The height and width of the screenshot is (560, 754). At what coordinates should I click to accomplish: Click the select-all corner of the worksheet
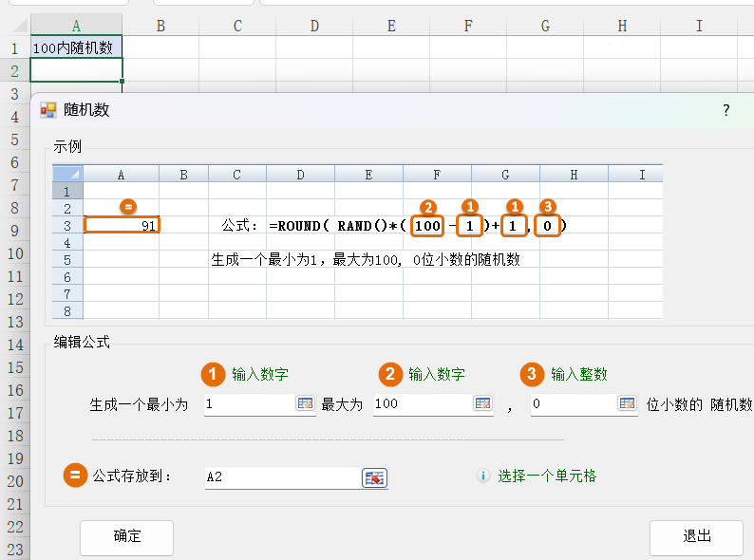(x=14, y=26)
